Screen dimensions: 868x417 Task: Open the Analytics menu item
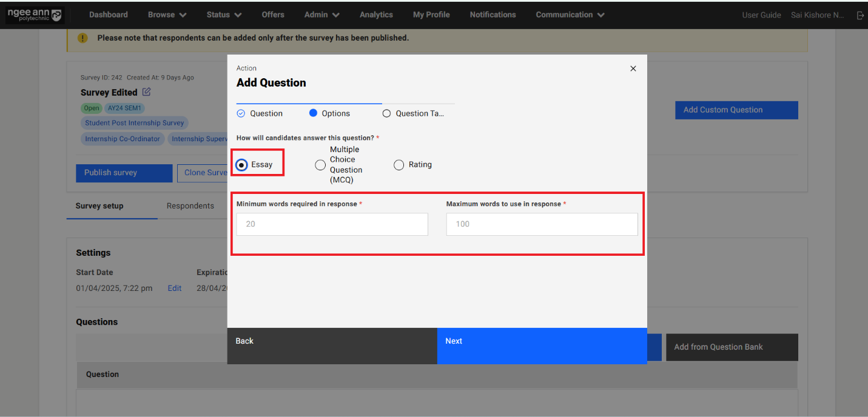click(x=376, y=15)
